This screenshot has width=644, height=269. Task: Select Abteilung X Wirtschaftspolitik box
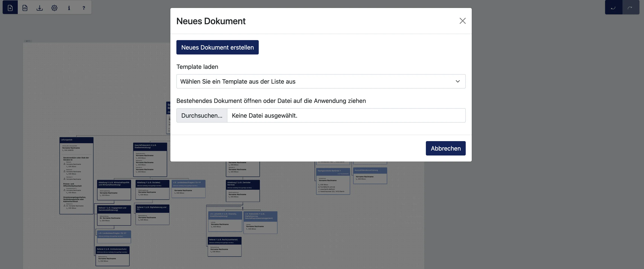[114, 190]
